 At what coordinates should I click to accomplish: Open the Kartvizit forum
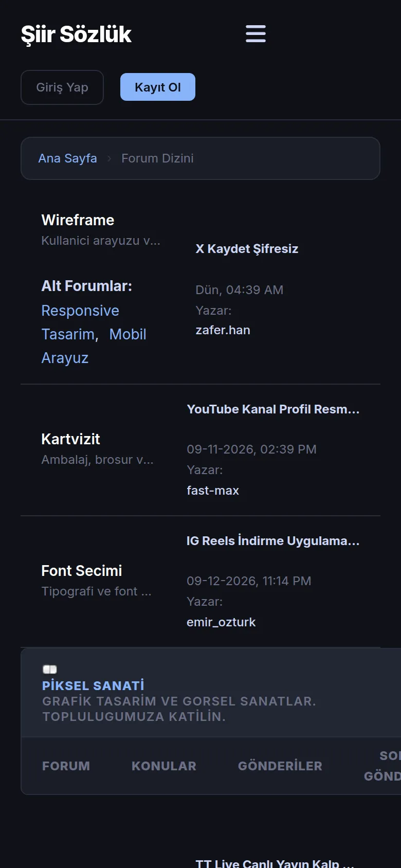click(x=70, y=439)
